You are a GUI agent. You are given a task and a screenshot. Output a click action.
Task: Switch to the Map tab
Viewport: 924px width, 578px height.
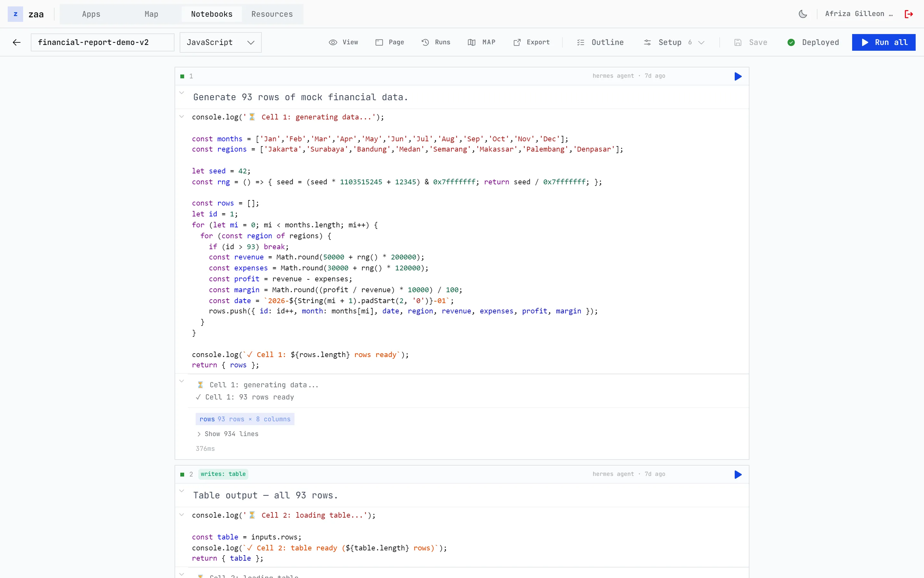pyautogui.click(x=151, y=14)
